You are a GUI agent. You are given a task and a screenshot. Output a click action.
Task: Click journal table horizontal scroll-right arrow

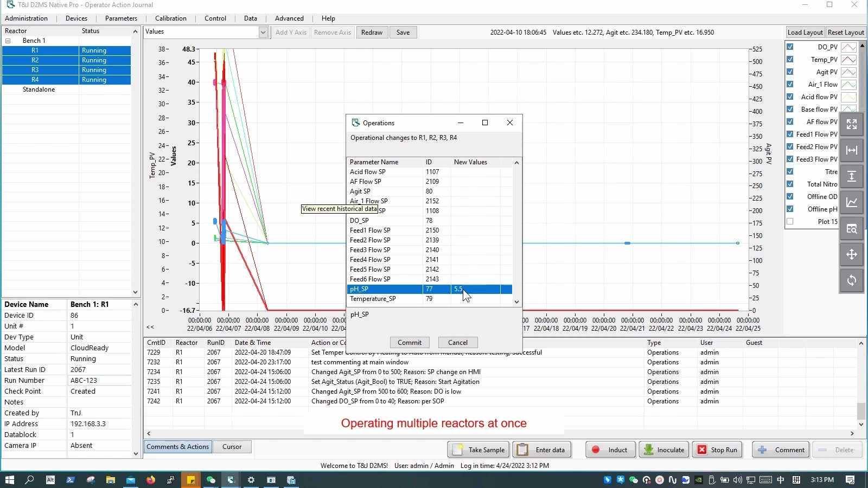[x=852, y=433]
